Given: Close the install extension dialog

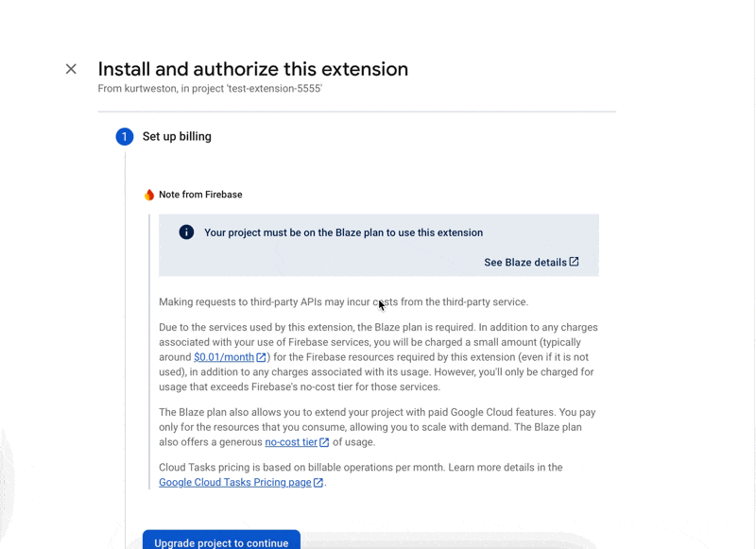Looking at the screenshot, I should [71, 69].
